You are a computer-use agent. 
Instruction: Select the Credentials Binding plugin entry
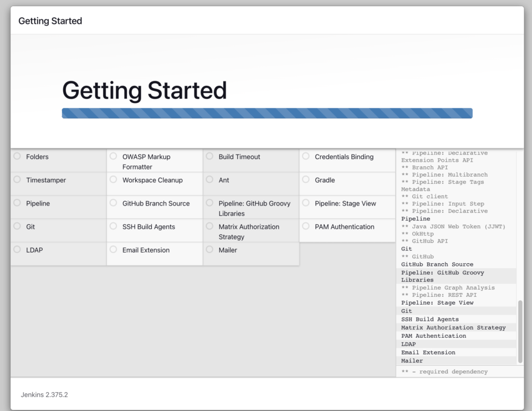point(344,157)
